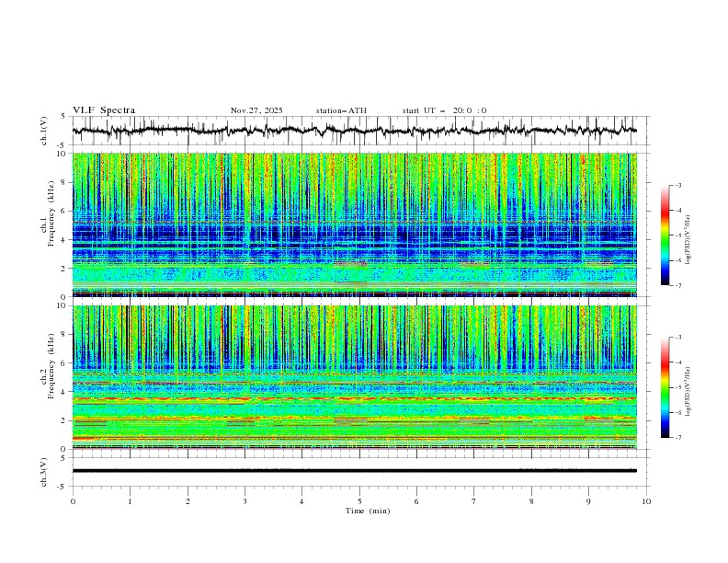Click the -5 tick on ch.2 colorbar
This screenshot has height=563, width=728.
[x=677, y=387]
